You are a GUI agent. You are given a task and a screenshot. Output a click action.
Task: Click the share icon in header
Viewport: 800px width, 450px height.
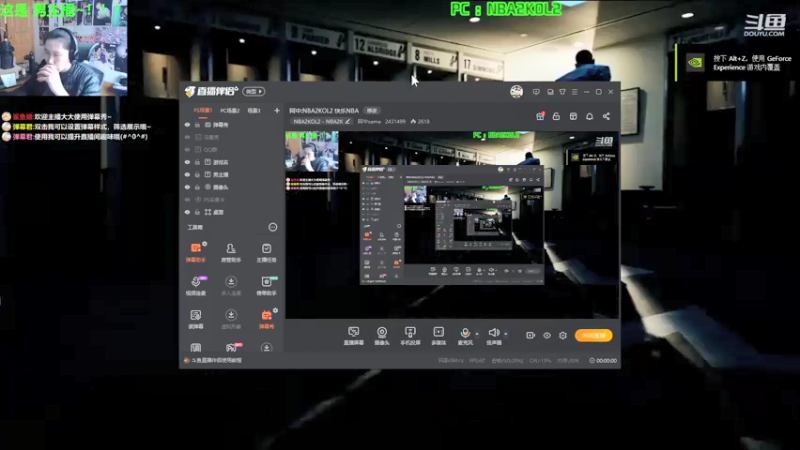[606, 116]
